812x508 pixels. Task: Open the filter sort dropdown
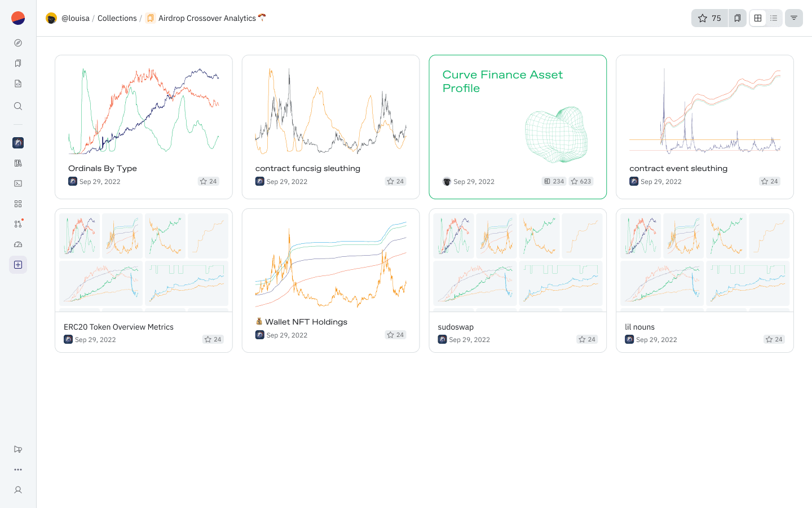coord(794,18)
